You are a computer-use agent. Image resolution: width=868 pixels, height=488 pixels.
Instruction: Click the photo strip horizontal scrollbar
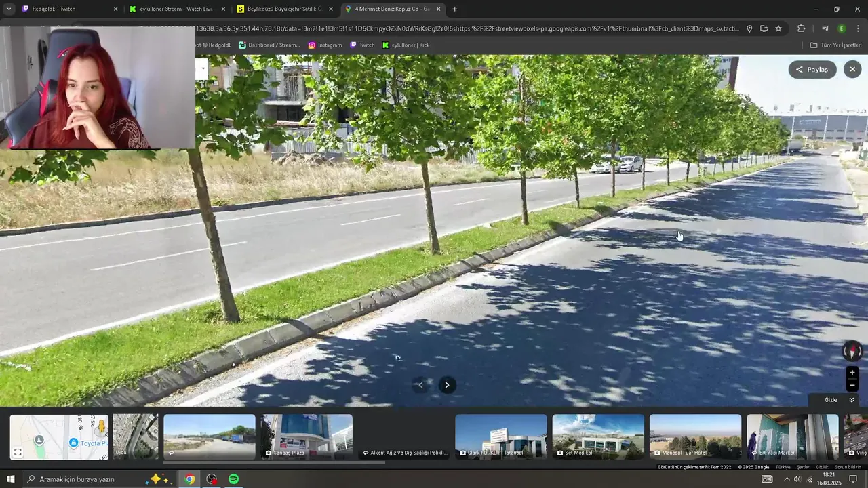[x=273, y=463]
